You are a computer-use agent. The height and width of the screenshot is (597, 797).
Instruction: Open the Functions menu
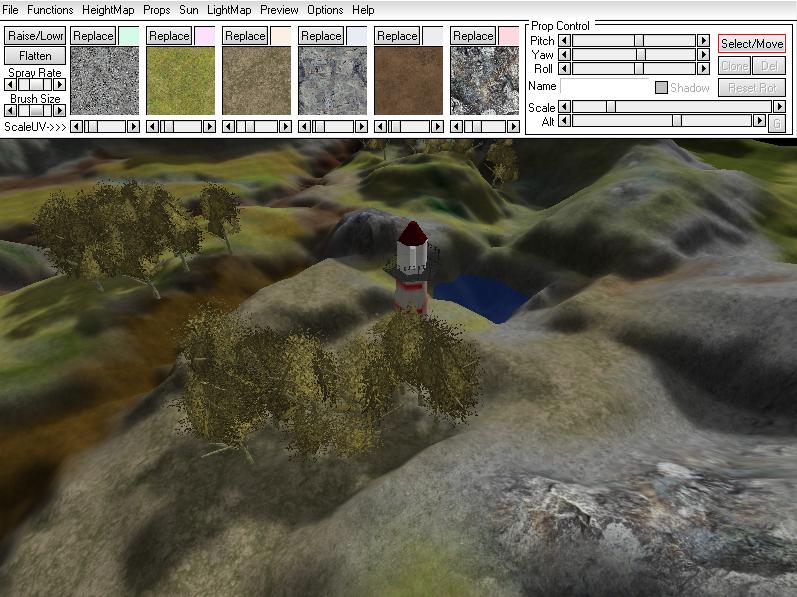pyautogui.click(x=50, y=10)
